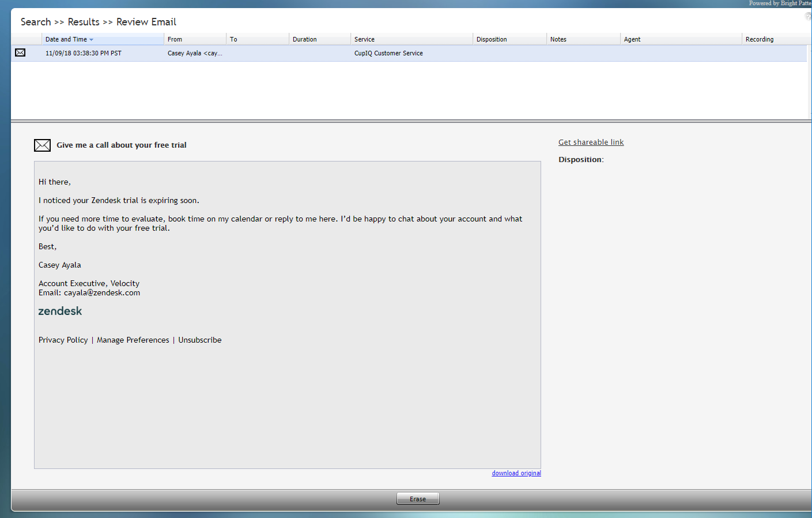Open Get shareable link
Screen dimensions: 812x518
point(591,142)
